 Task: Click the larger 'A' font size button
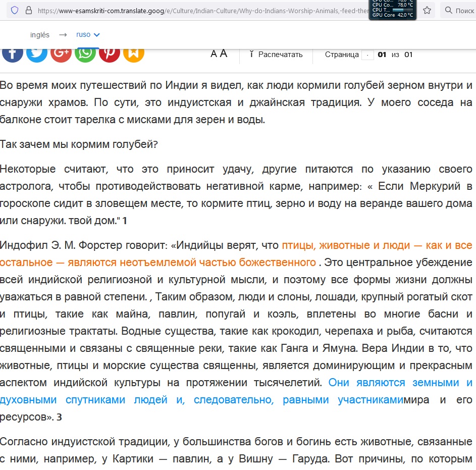click(224, 54)
